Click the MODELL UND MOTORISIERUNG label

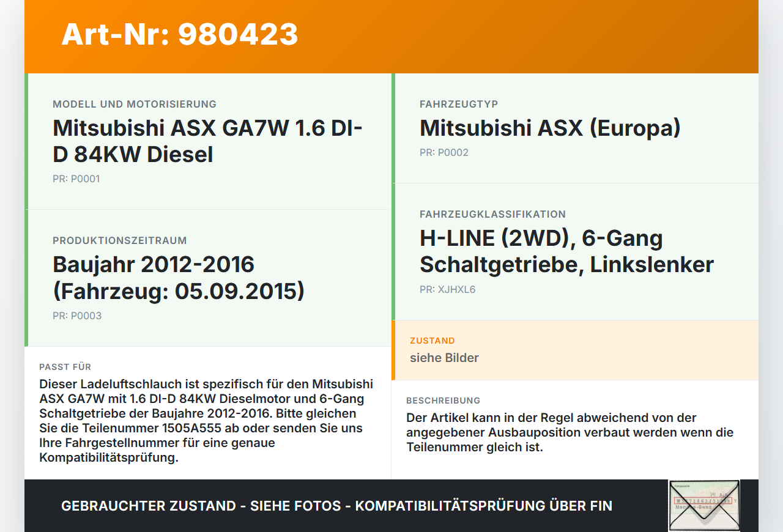click(x=135, y=105)
